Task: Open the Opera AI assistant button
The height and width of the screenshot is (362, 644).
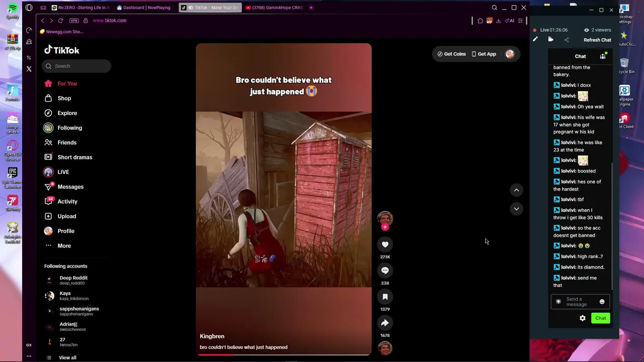Action: [x=510, y=21]
